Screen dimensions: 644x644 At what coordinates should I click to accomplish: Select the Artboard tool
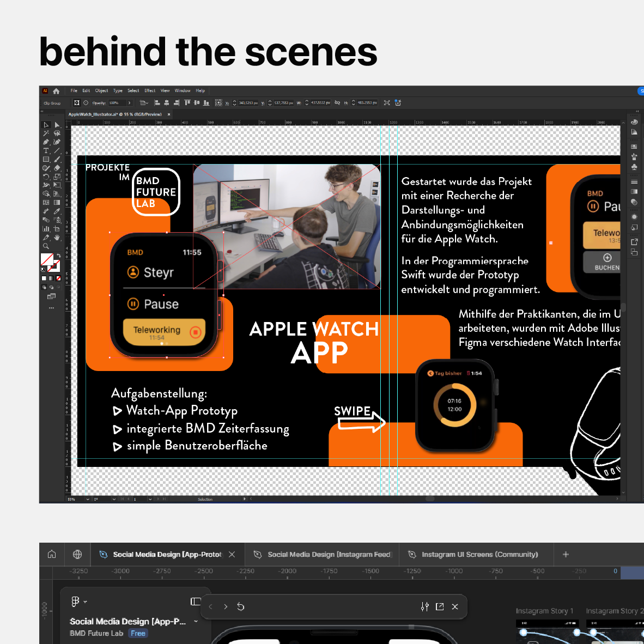(57, 229)
